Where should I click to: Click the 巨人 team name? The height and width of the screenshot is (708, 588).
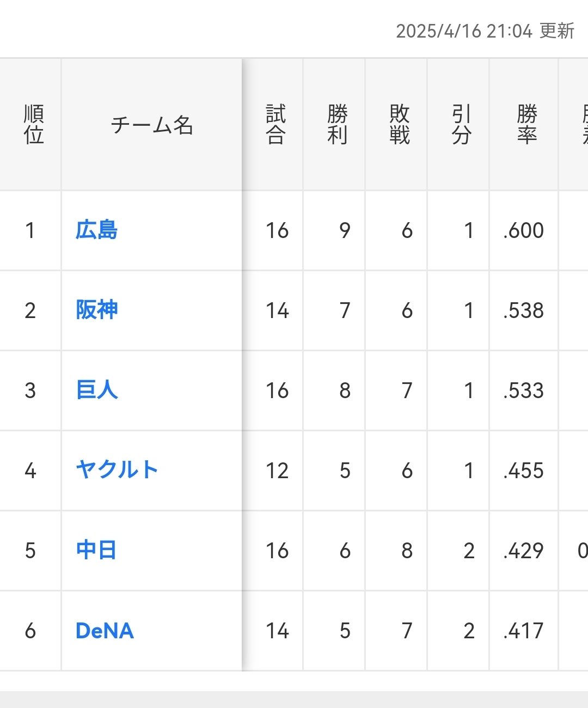coord(96,390)
